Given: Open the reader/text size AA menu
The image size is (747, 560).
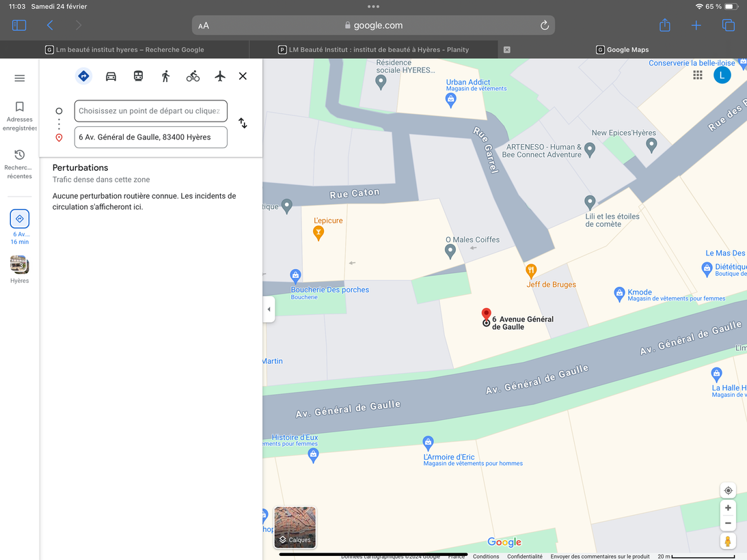Looking at the screenshot, I should click(x=204, y=26).
